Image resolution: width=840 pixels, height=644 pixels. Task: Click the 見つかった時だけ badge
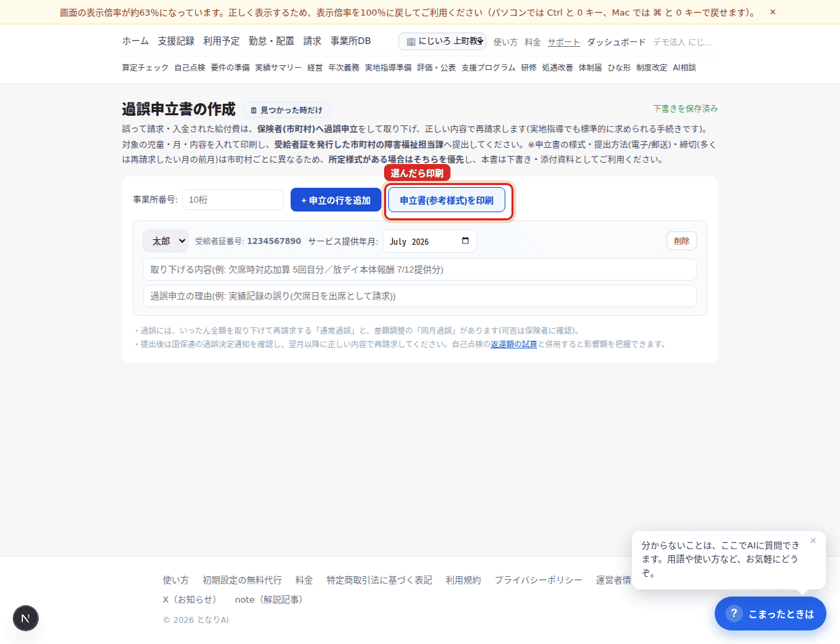287,110
